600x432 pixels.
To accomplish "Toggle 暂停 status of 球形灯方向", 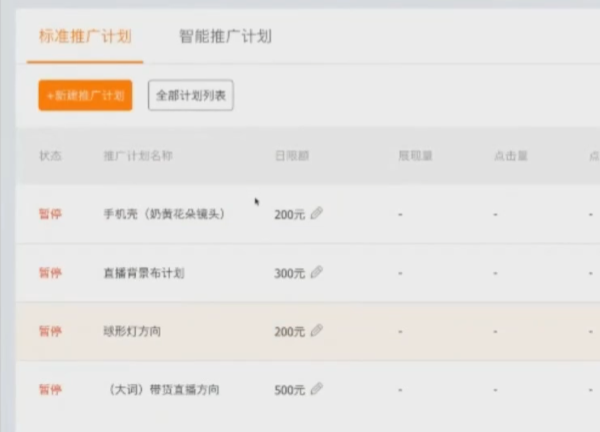I will (49, 331).
